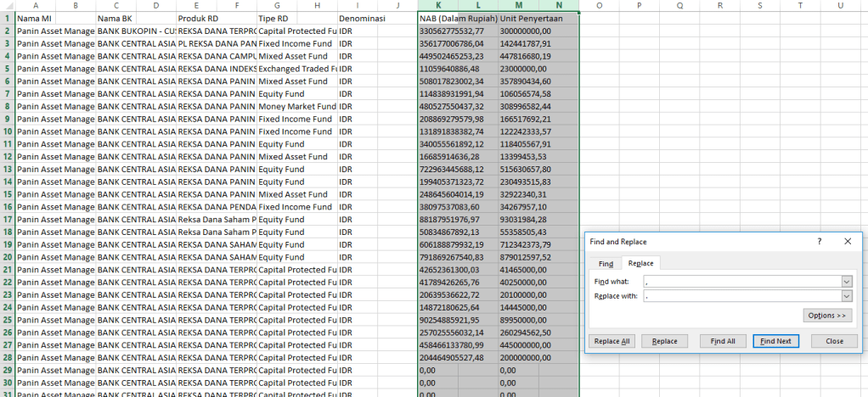Select row 1 header
This screenshot has width=868, height=397.
pos(7,18)
